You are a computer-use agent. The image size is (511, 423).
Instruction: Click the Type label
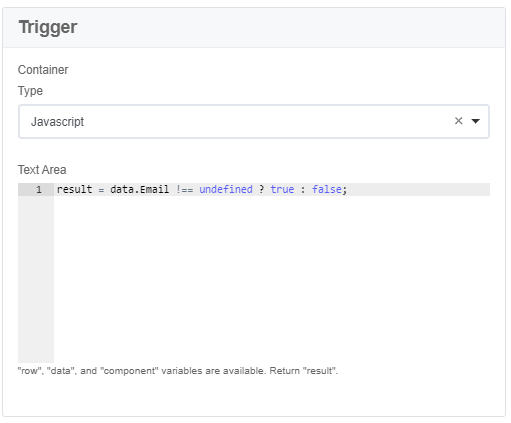coord(30,91)
